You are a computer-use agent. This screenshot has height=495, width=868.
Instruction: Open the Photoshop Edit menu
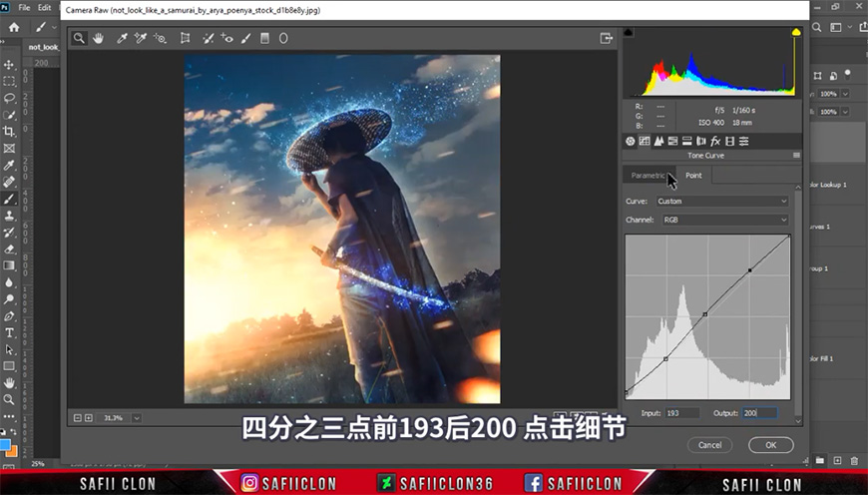[x=44, y=8]
